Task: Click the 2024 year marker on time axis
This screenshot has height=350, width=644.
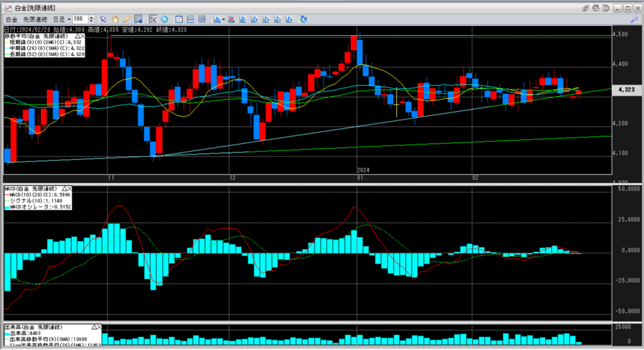Action: pos(363,170)
